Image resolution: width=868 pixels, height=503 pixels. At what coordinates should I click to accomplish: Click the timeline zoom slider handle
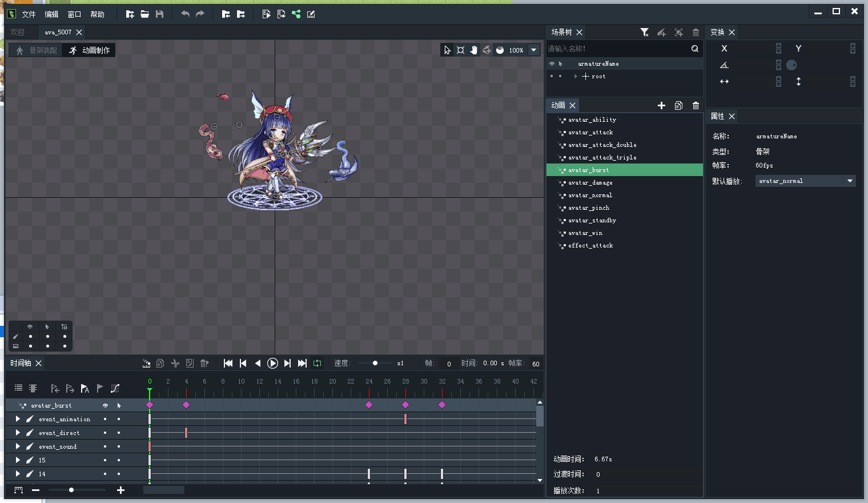point(71,490)
